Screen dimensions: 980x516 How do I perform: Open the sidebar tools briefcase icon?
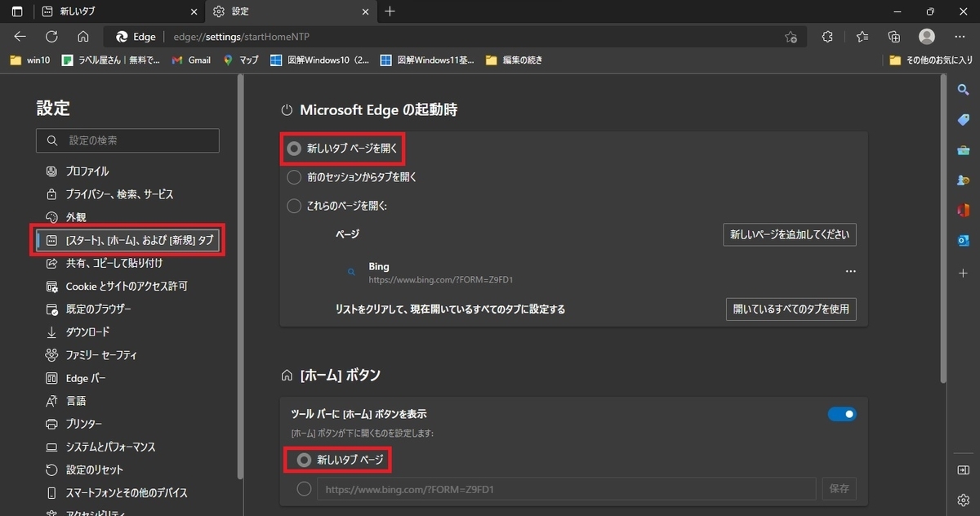(963, 150)
